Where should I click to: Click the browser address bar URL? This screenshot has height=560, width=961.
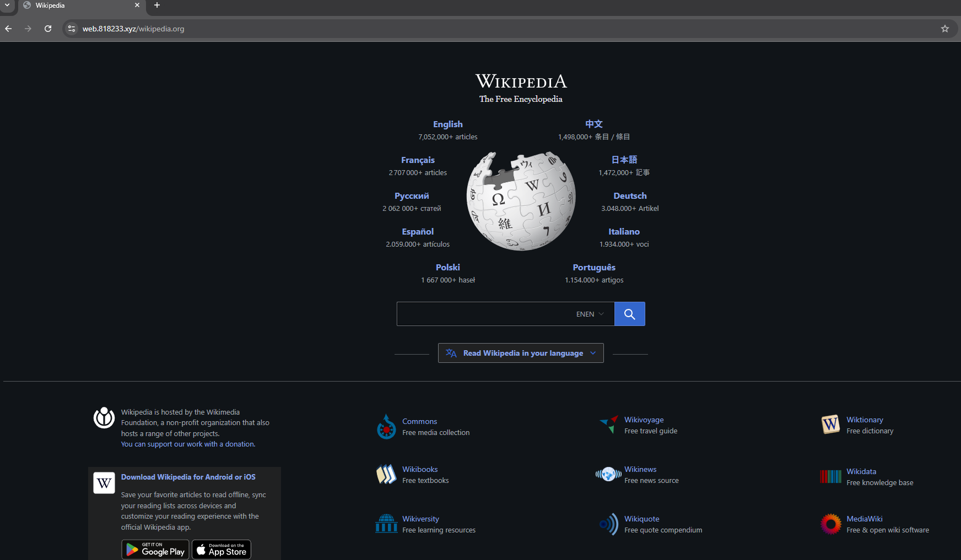point(133,29)
